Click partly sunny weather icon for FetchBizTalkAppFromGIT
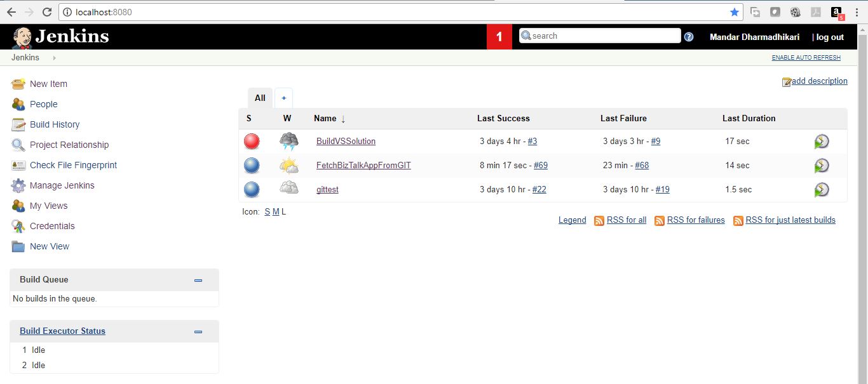 [x=289, y=166]
